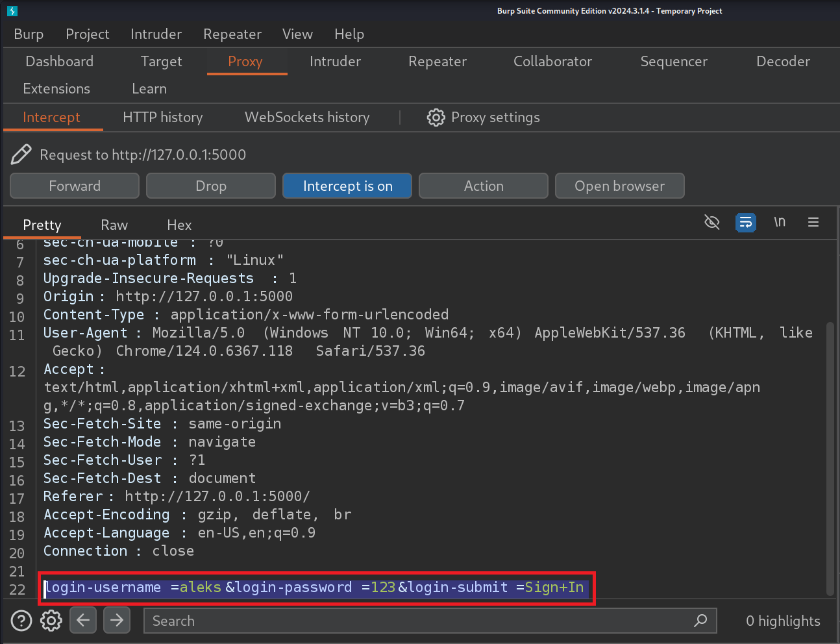This screenshot has width=840, height=644.
Task: Click the Burp Suite lightning logo icon
Action: tap(12, 11)
